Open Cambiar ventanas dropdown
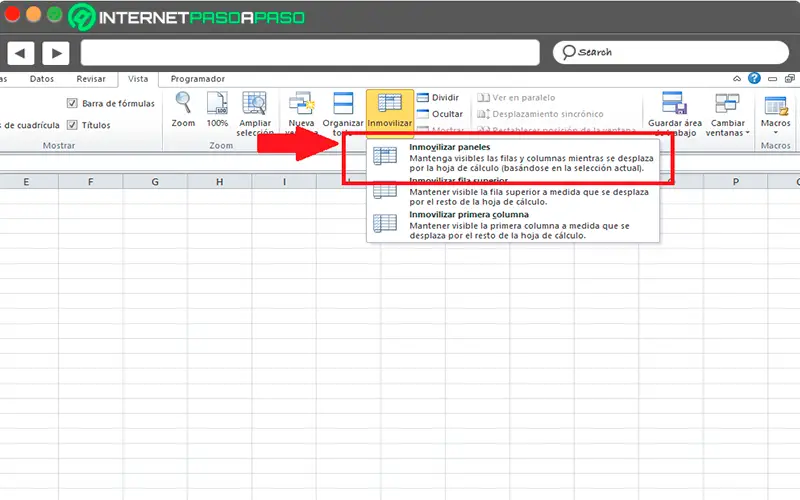Viewport: 800px width, 500px height. [728, 113]
